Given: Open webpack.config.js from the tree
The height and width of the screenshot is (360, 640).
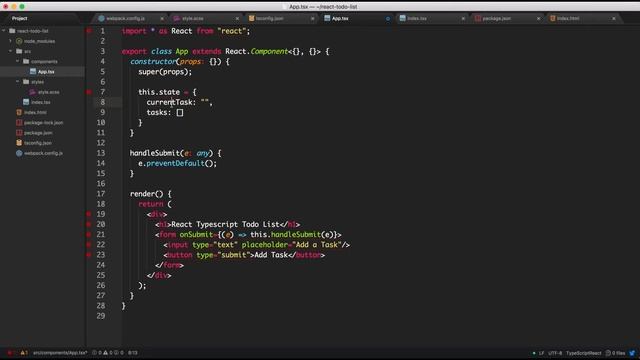Looking at the screenshot, I should click(43, 153).
